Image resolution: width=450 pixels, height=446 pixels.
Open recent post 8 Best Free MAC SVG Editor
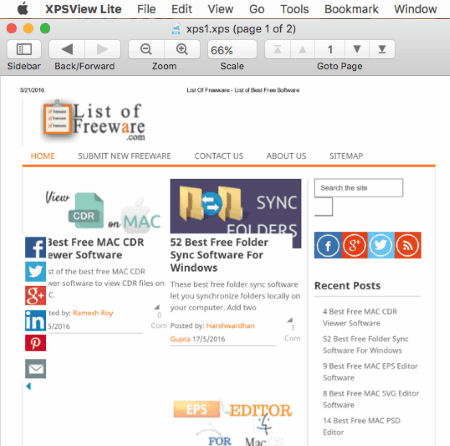tap(371, 399)
